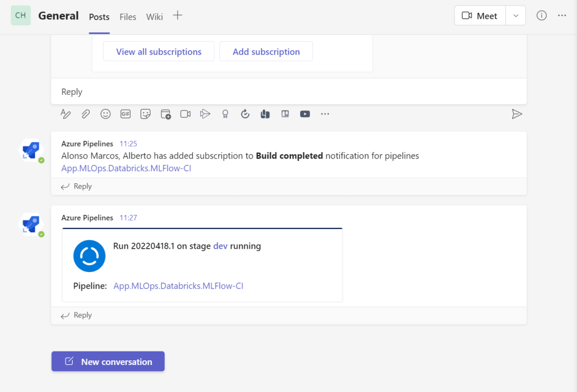577x392 pixels.
Task: Open the sticker picker
Action: [x=146, y=114]
